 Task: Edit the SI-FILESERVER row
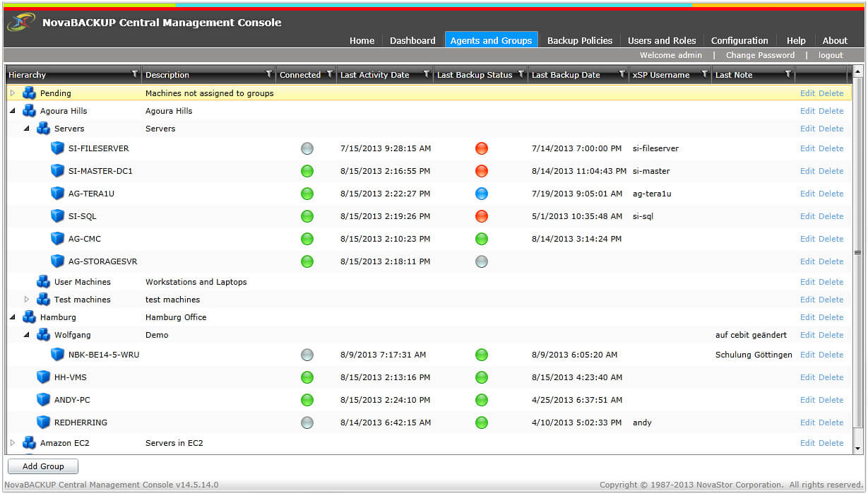tap(807, 148)
